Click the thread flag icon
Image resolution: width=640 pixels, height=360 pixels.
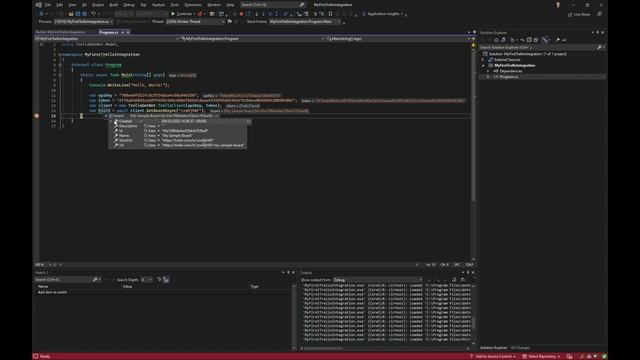tap(229, 22)
